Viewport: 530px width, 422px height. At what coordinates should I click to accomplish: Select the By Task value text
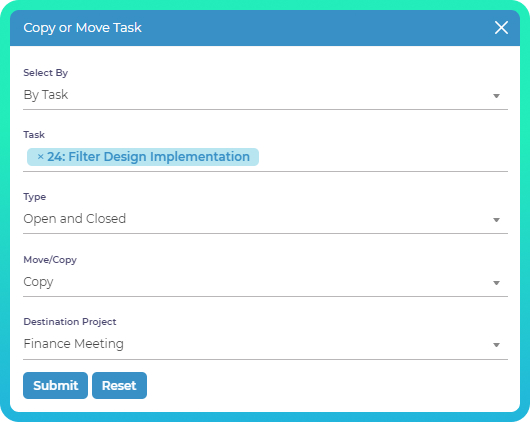(46, 95)
